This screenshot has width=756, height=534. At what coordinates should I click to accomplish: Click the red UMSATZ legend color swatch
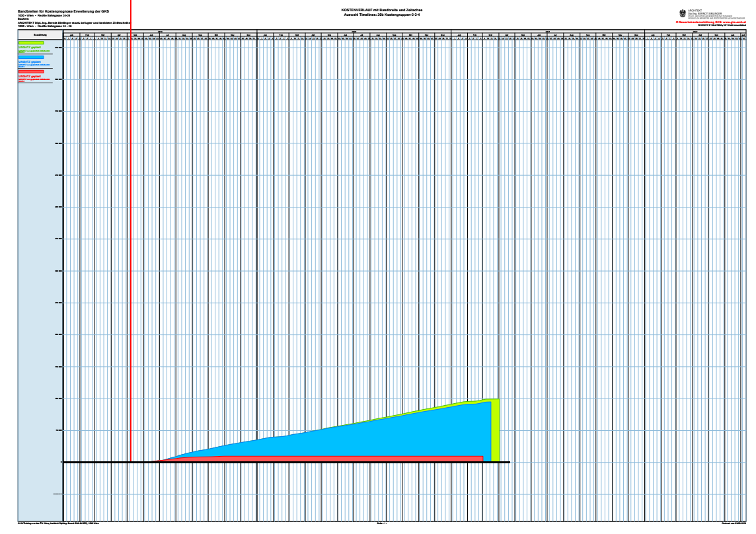31,71
